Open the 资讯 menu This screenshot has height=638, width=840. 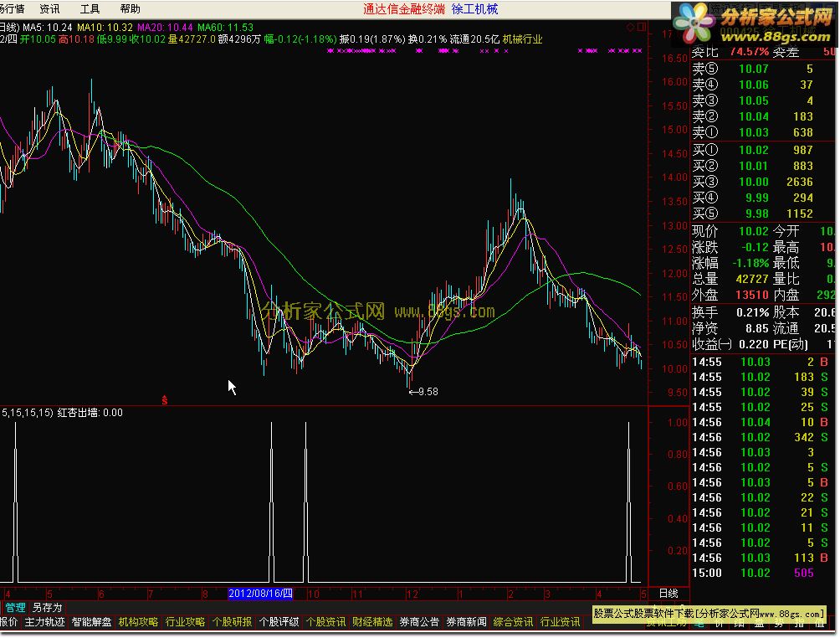point(50,9)
